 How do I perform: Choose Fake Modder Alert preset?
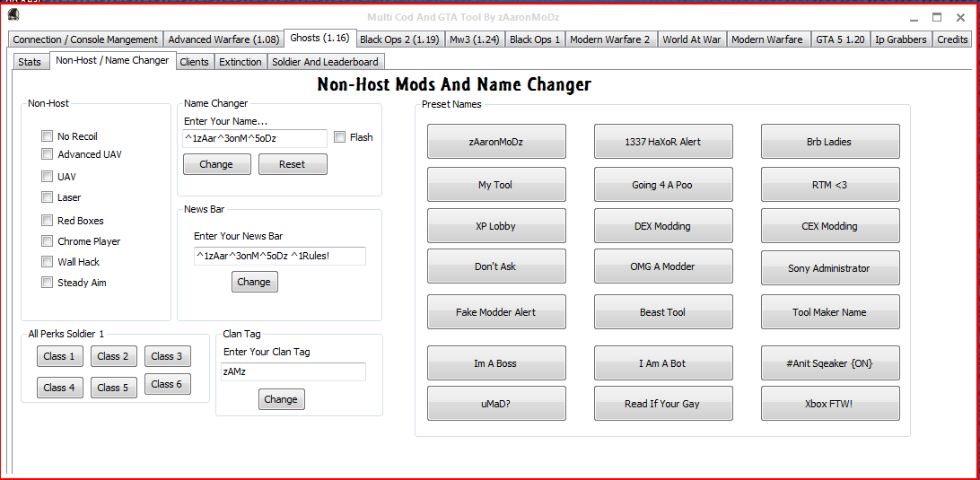pos(496,312)
